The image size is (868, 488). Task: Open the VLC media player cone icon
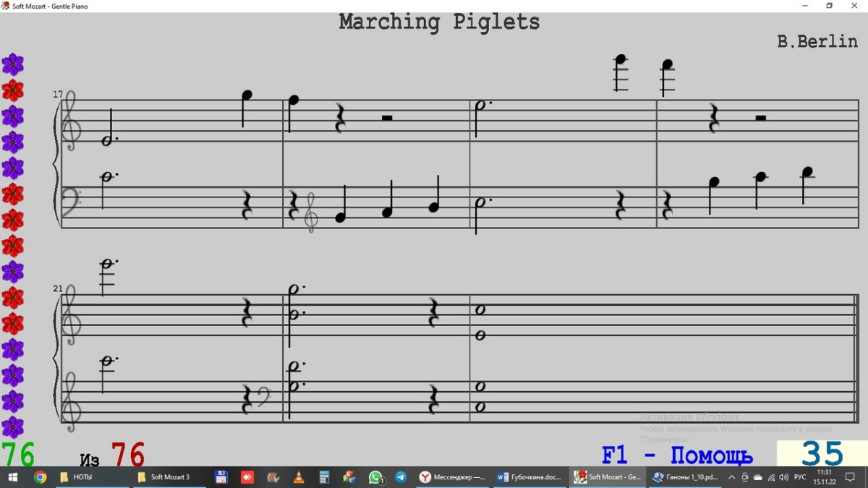[x=299, y=477]
